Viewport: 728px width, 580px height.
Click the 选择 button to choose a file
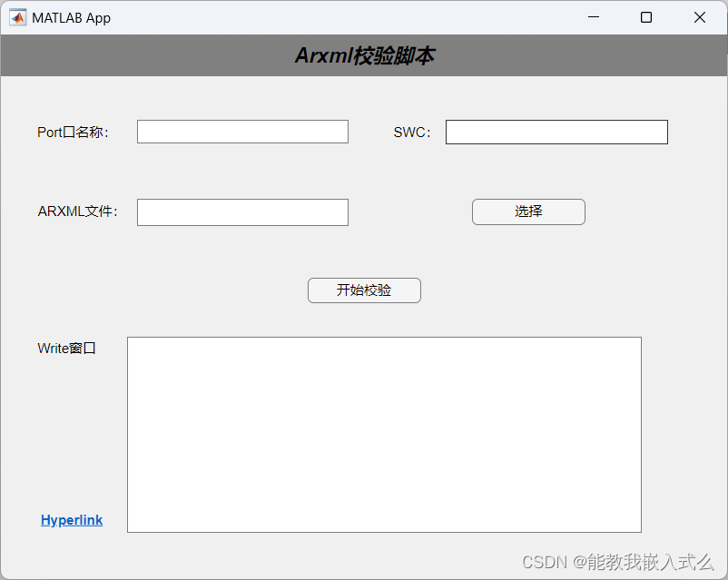[x=528, y=211]
